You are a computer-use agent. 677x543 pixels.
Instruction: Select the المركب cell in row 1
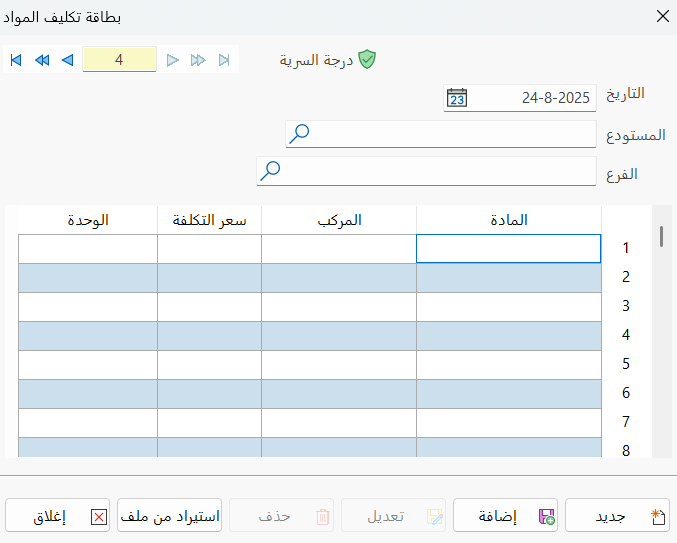click(339, 249)
